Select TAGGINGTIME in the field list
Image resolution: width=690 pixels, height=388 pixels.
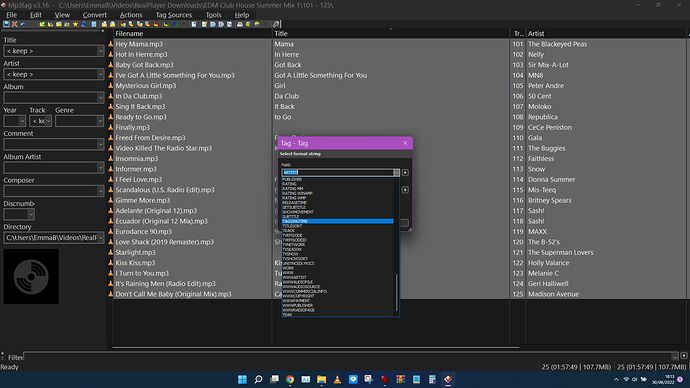(338, 221)
